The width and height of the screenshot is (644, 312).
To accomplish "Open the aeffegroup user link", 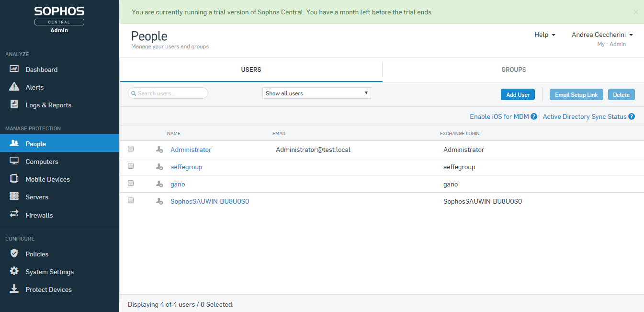I will point(186,167).
